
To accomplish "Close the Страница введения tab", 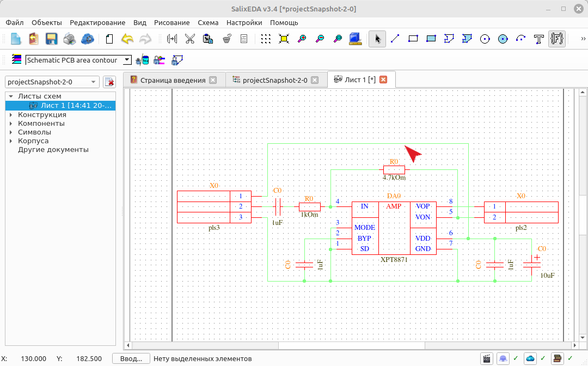I will click(213, 80).
